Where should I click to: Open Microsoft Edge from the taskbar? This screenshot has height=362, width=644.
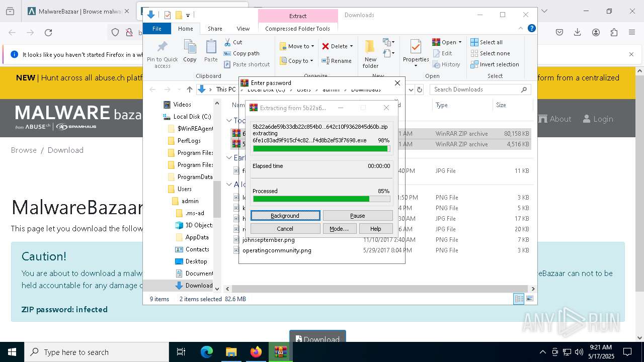pyautogui.click(x=207, y=352)
